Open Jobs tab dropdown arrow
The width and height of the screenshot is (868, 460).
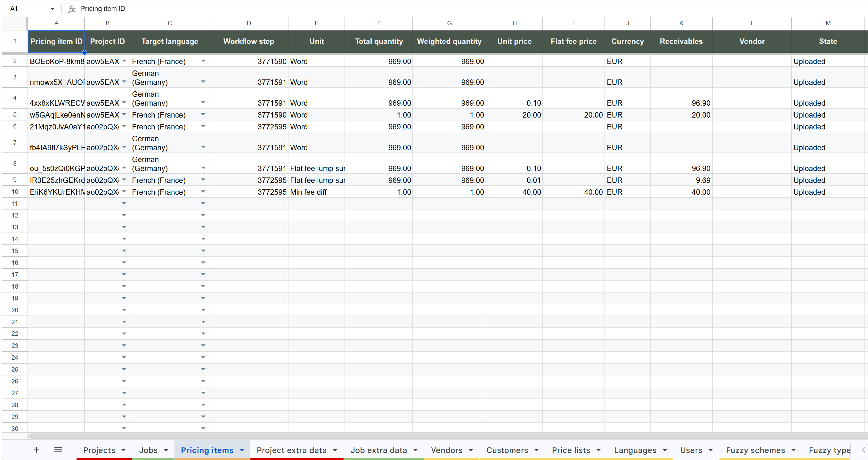pyautogui.click(x=166, y=450)
